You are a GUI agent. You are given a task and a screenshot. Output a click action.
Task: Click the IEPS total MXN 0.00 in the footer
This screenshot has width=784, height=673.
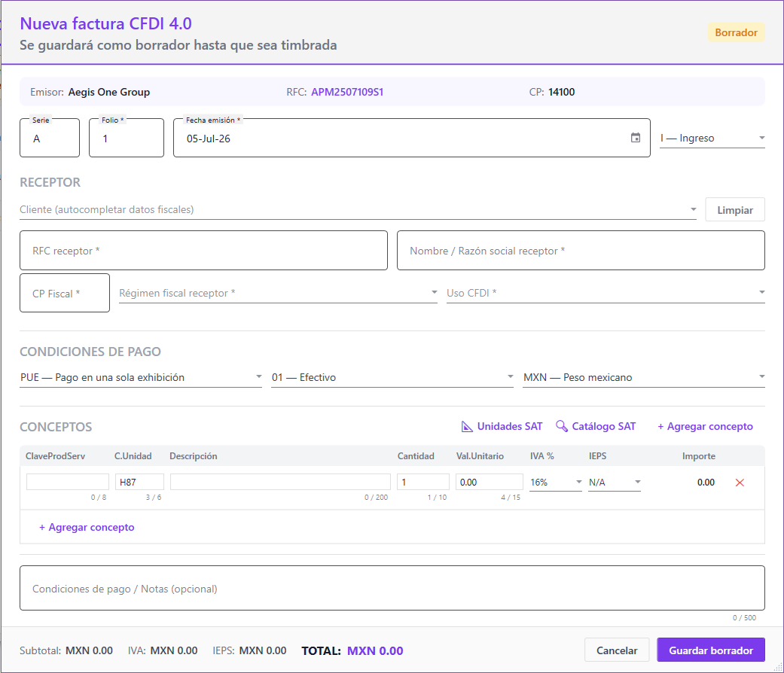263,650
